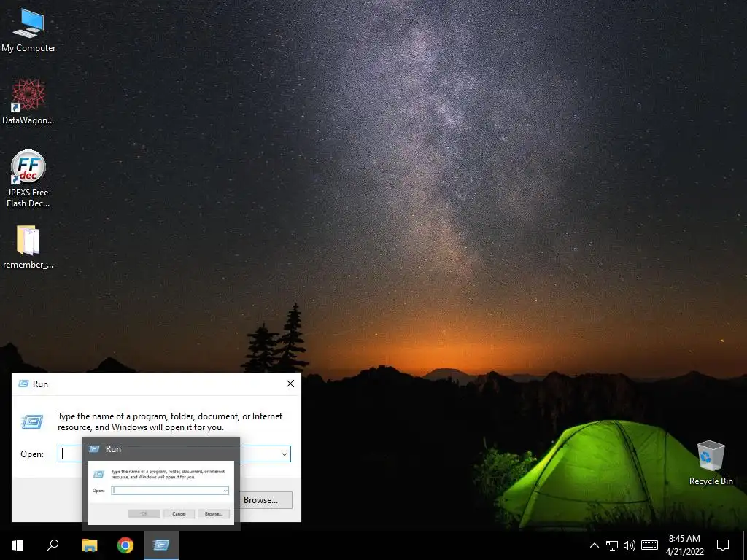
Task: Open taskbar search magnifier
Action: [x=53, y=545]
